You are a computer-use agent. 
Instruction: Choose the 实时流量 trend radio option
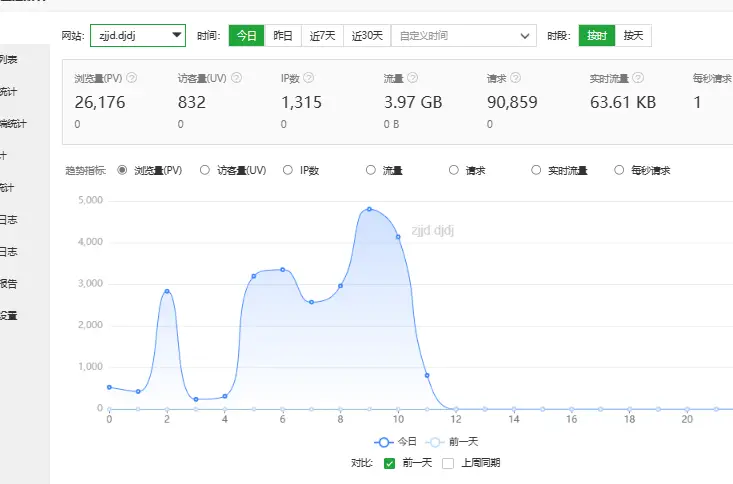tap(537, 170)
